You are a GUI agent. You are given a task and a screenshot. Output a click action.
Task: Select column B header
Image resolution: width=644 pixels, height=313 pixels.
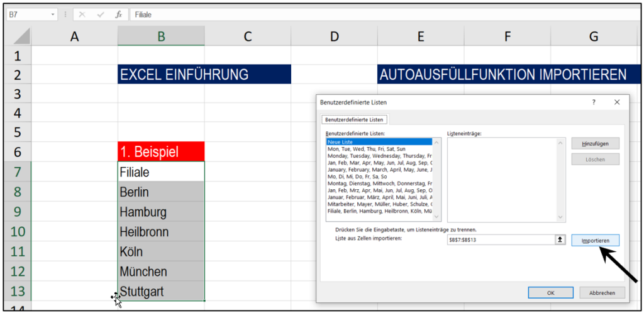pos(161,36)
